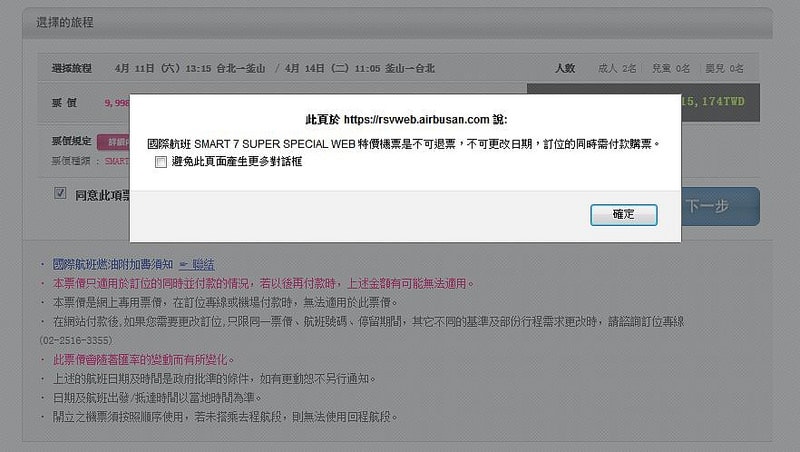Click the 成人 2名 passenger count
The width and height of the screenshot is (800, 452).
617,68
